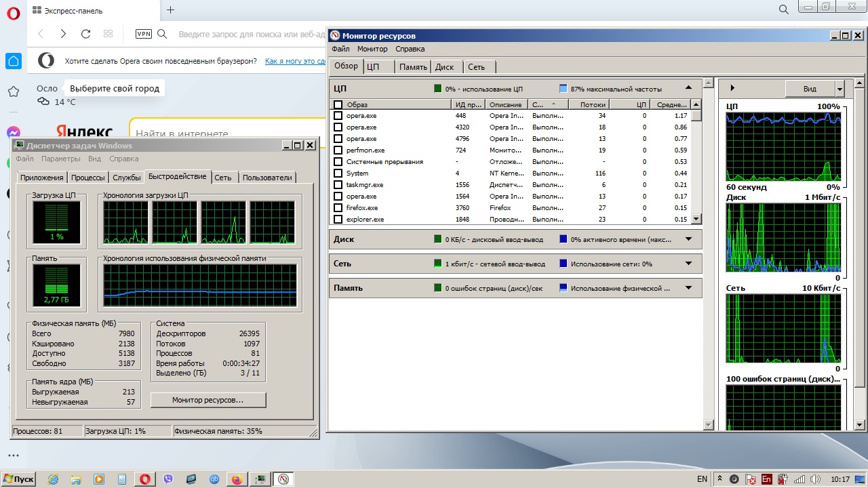
Task: Open Viber from the taskbar
Action: [168, 479]
